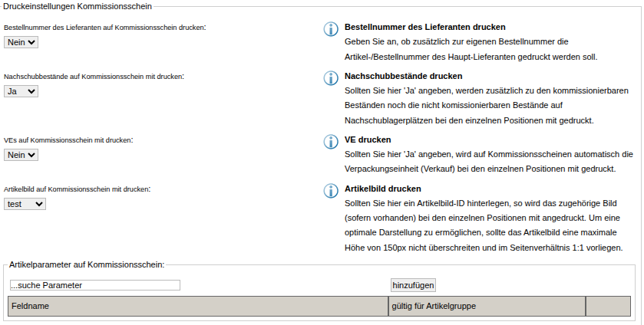Click the 'gültig für Artikelgruppe' column header
Screen dimensions: 644x325
pyautogui.click(x=487, y=306)
